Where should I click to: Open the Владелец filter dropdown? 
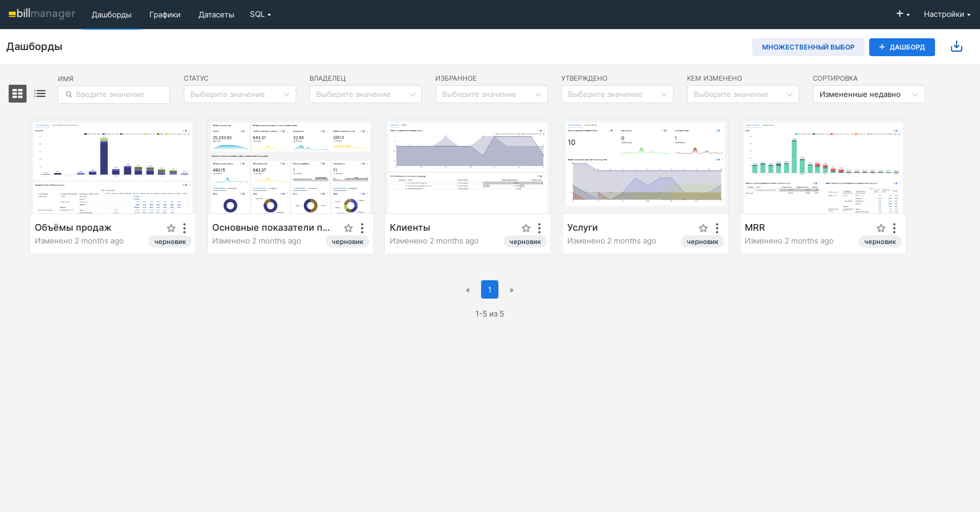tap(365, 94)
